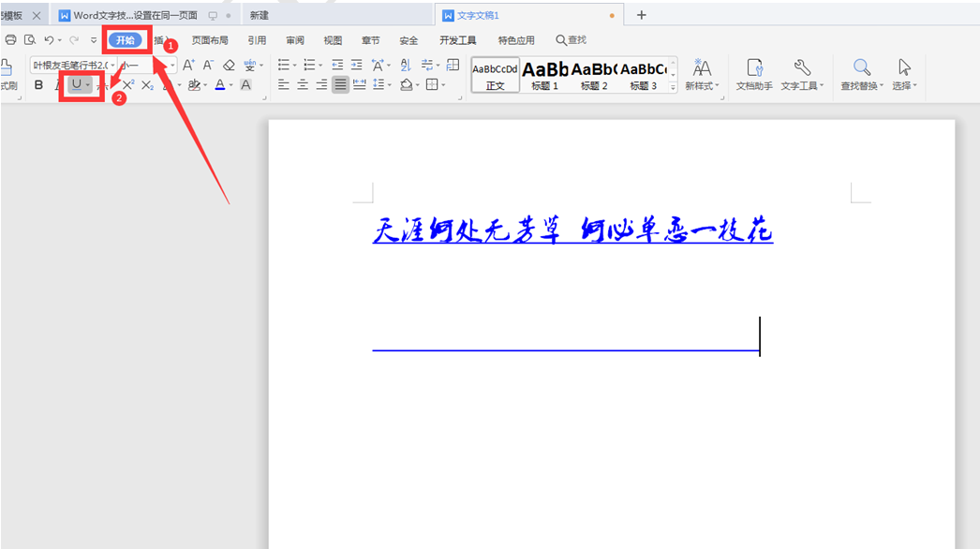Toggle underline on the selected text
This screenshot has width=980, height=549.
76,85
